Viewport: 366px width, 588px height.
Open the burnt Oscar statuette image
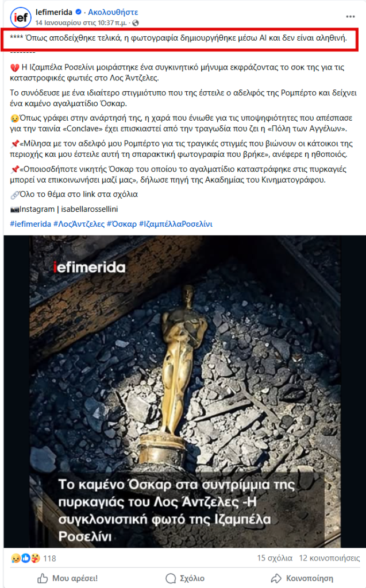184,392
